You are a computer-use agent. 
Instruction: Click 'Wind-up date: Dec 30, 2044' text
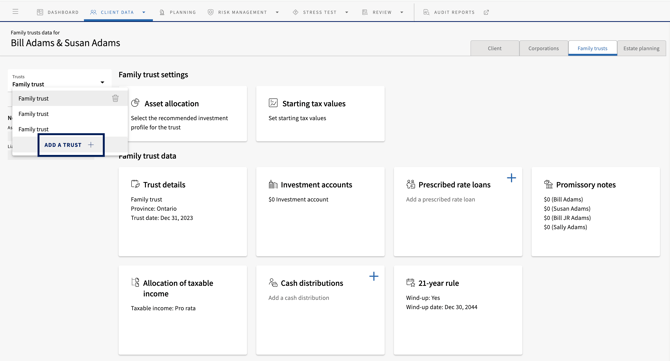(441, 307)
